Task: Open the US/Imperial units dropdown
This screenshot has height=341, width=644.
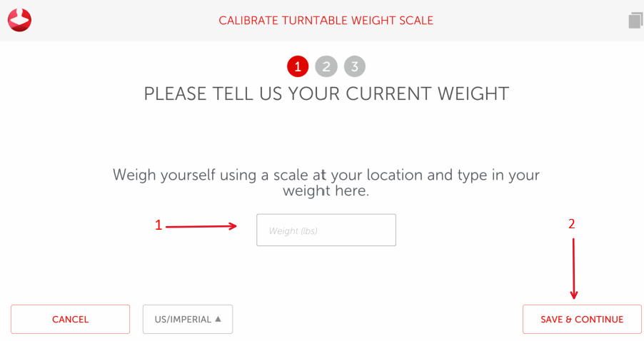Action: point(188,320)
